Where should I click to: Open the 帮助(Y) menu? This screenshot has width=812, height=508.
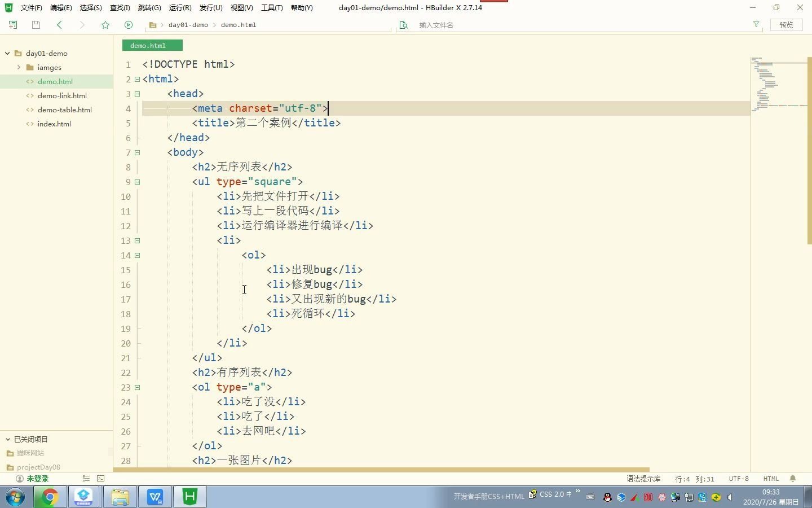click(x=302, y=8)
